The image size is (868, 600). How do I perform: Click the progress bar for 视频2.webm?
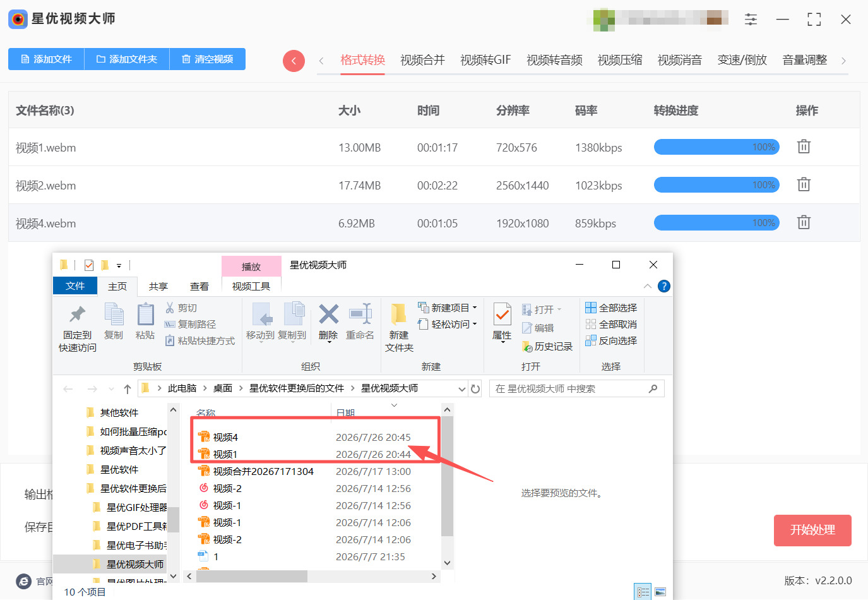[716, 185]
